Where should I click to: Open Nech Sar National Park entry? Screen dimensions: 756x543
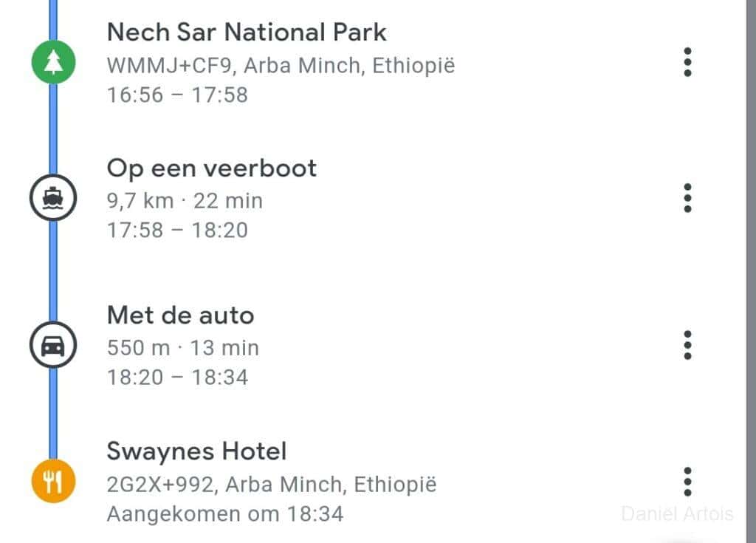point(247,32)
